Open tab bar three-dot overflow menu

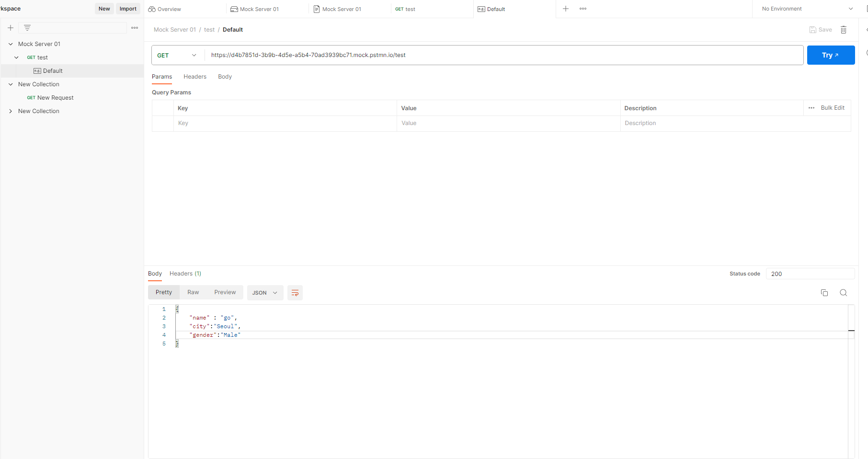point(583,9)
